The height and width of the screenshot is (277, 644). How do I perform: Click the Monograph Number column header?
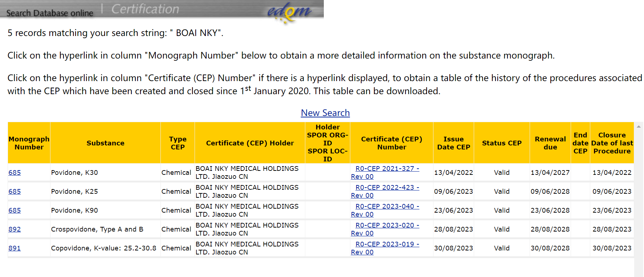click(29, 143)
